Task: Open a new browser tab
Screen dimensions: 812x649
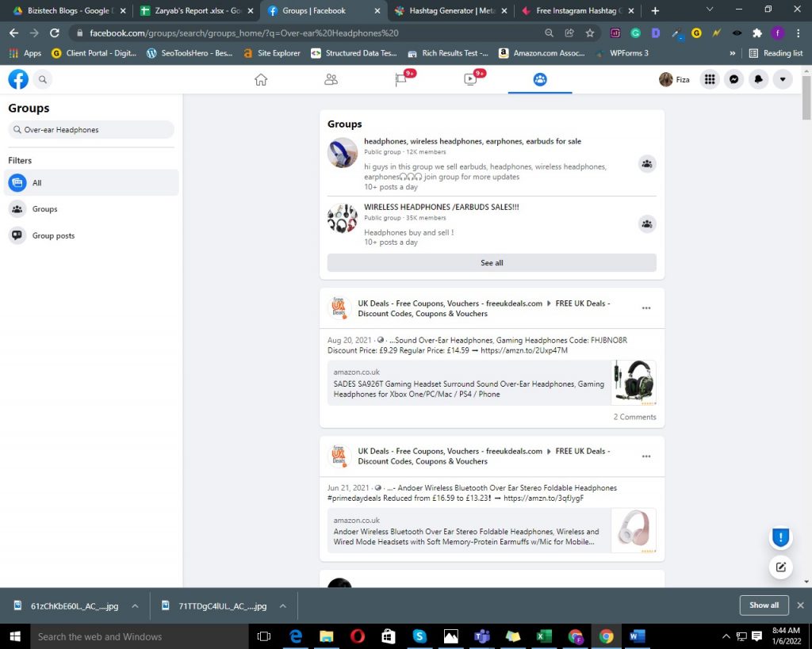Action: pyautogui.click(x=655, y=10)
